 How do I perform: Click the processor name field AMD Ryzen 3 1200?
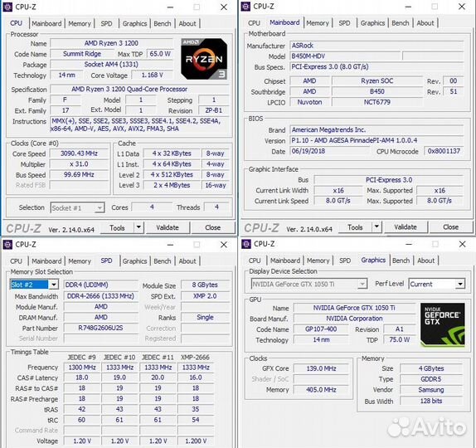click(x=111, y=43)
